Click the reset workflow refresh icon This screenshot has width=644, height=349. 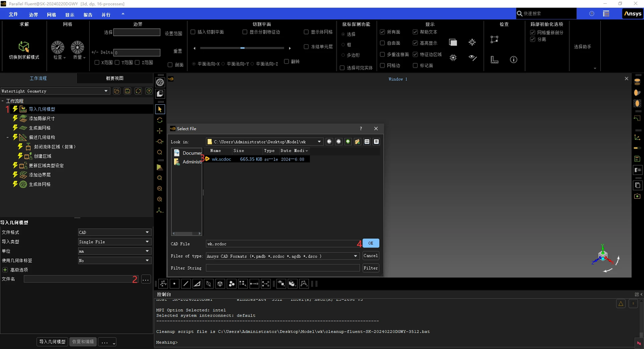tap(138, 91)
